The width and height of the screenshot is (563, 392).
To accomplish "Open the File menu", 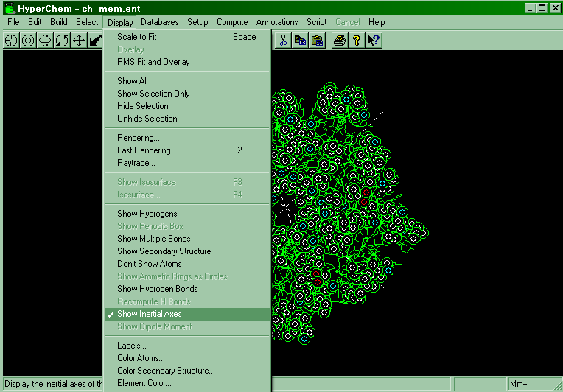I will 13,22.
